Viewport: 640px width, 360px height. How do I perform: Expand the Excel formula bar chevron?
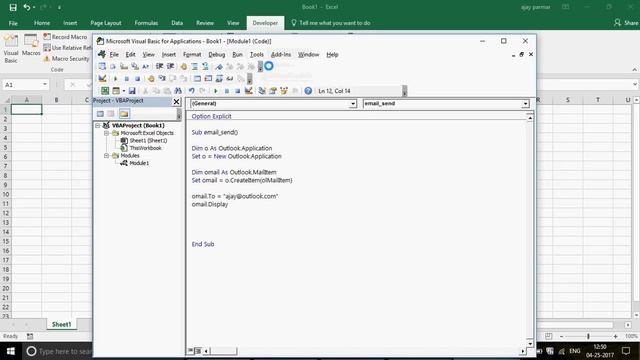[x=635, y=84]
